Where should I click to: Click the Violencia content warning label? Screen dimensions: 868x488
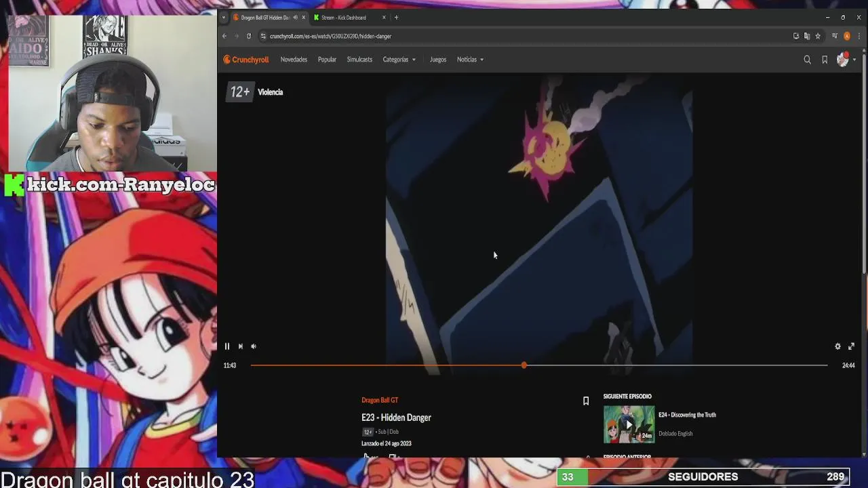tap(270, 92)
